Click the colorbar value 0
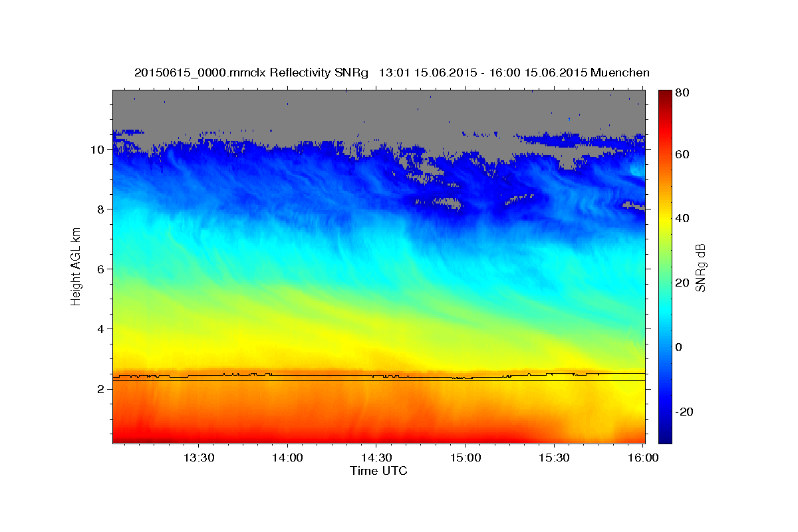 (x=678, y=347)
